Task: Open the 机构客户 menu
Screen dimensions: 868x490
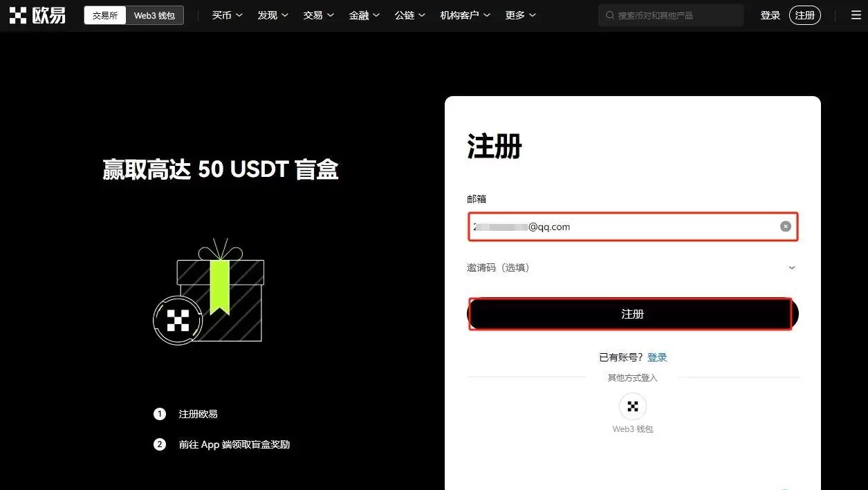Action: pos(464,15)
